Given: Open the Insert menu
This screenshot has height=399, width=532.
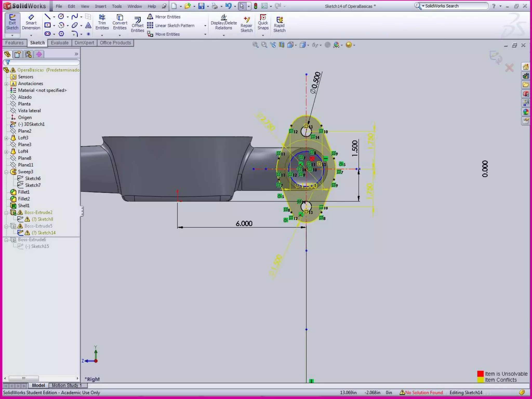Looking at the screenshot, I should click(101, 6).
